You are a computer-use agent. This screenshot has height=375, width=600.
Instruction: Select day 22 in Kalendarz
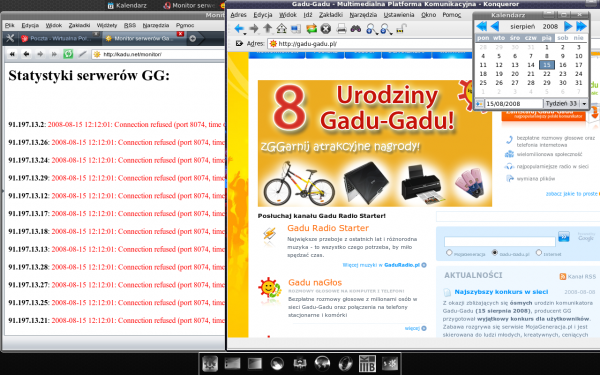coord(546,73)
